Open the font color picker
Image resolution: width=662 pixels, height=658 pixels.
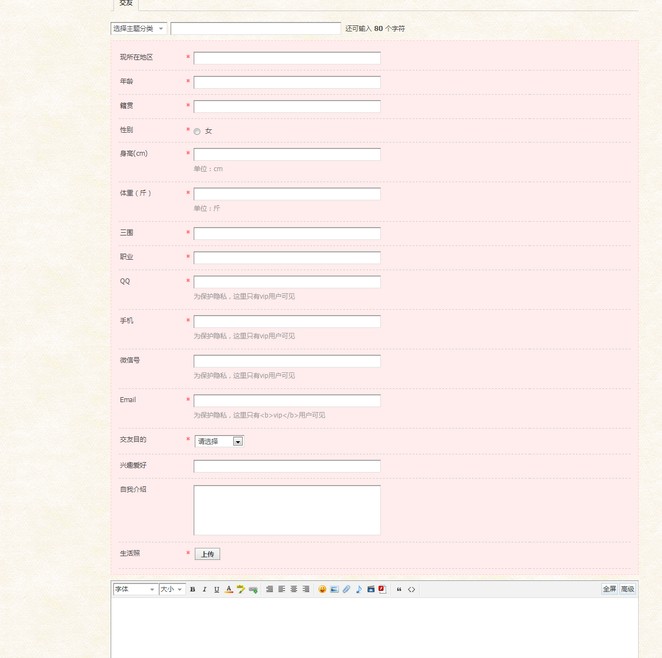[229, 589]
